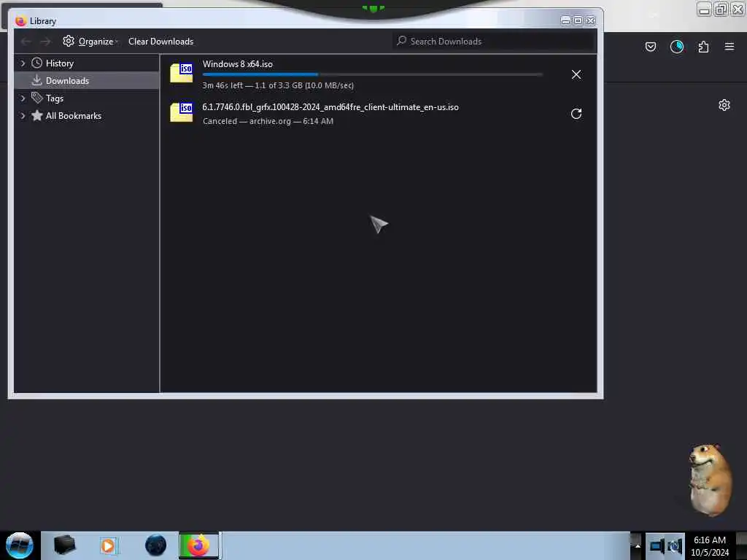This screenshot has height=560, width=747.
Task: Focus the Search Downloads field
Action: coord(494,42)
